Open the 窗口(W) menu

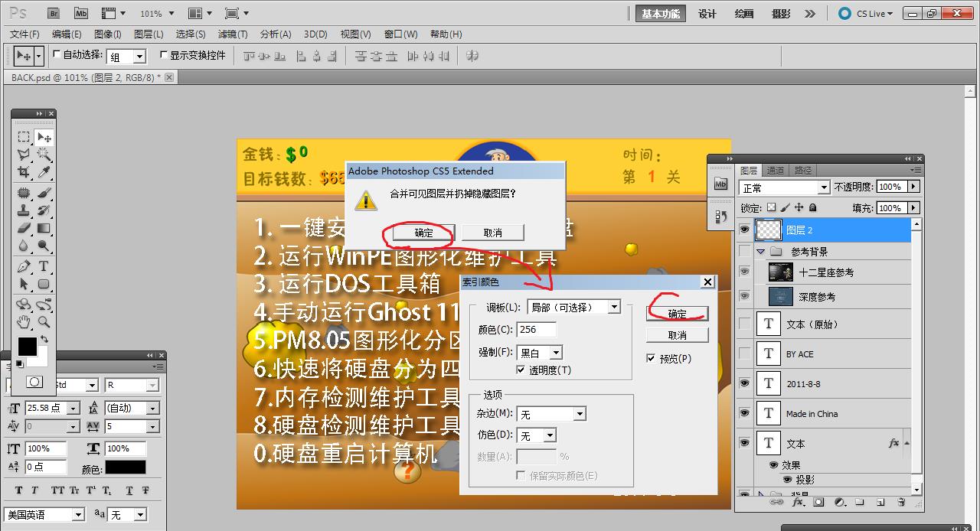click(401, 34)
